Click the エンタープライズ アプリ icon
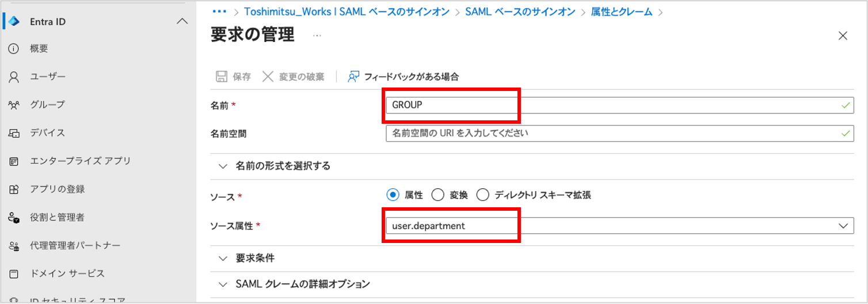The image size is (868, 304). [x=14, y=161]
